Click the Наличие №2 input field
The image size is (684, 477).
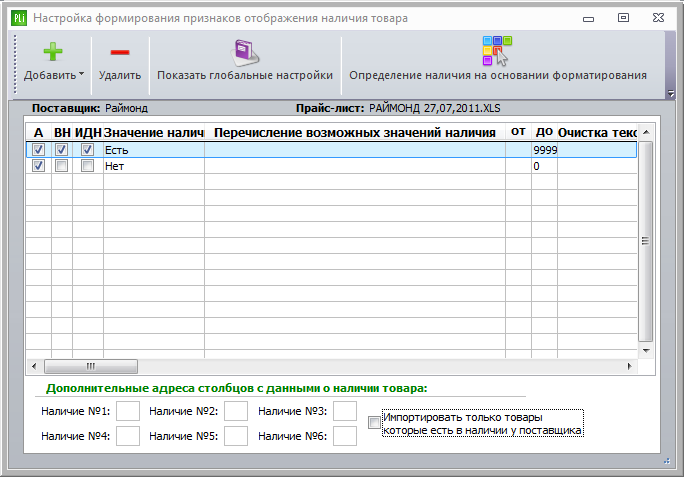point(236,411)
